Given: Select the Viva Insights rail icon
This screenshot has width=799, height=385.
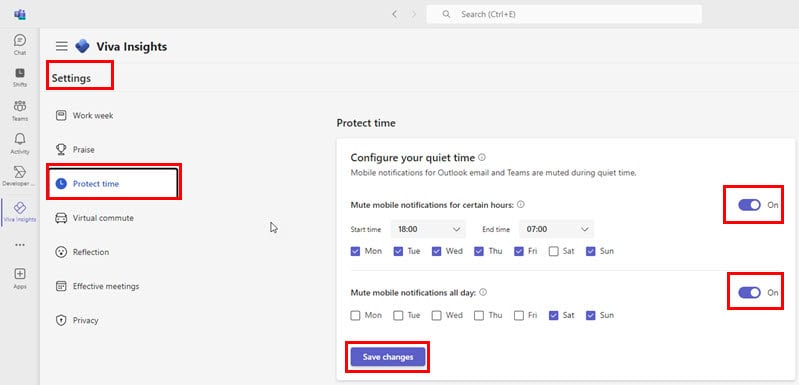Looking at the screenshot, I should tap(20, 212).
